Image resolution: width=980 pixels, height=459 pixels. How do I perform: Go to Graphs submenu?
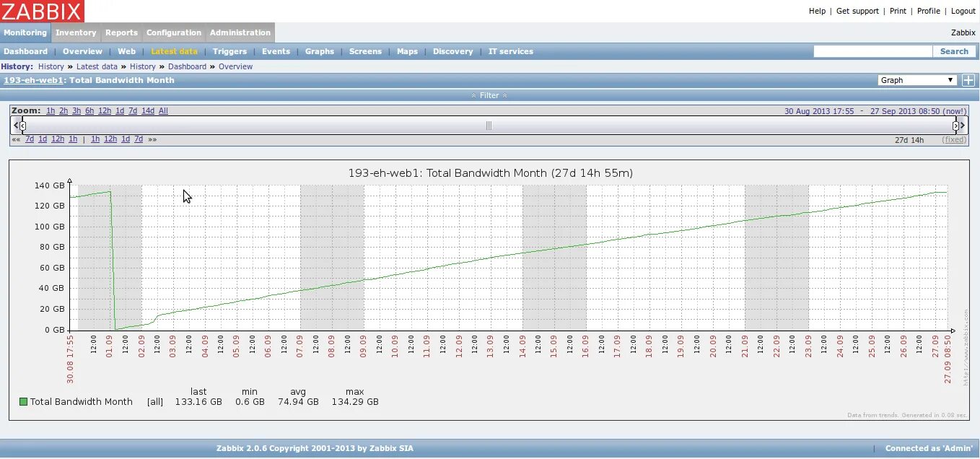click(320, 51)
